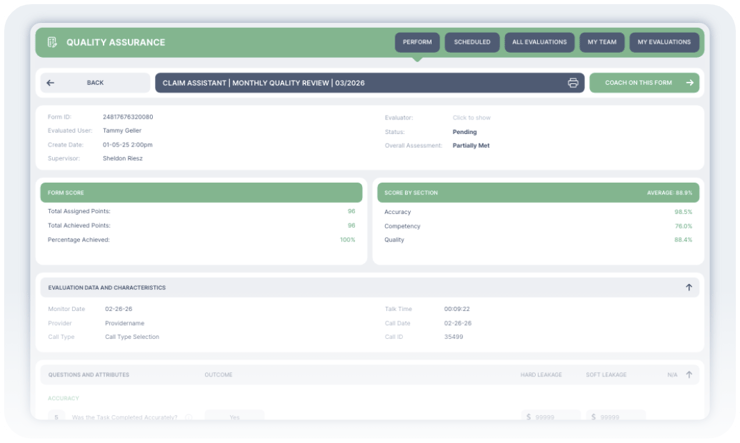The height and width of the screenshot is (443, 740).
Task: Collapse the Questions and Attributes section
Action: point(689,375)
